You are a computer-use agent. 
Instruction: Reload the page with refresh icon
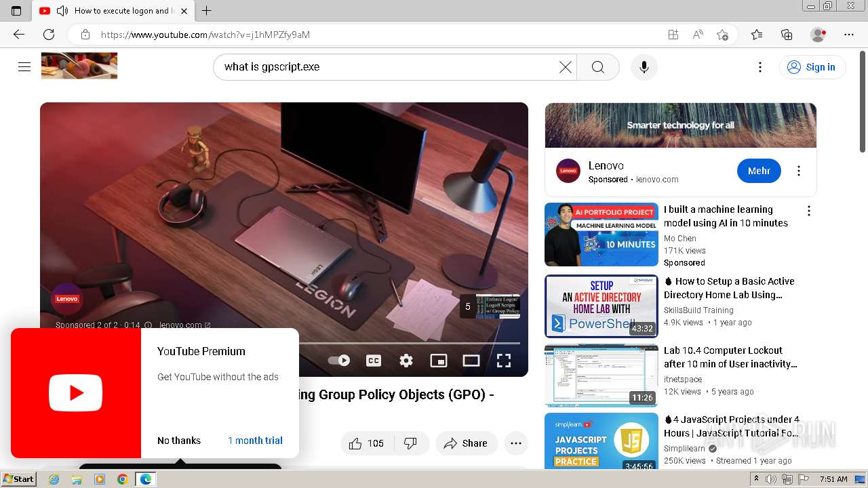click(x=49, y=35)
